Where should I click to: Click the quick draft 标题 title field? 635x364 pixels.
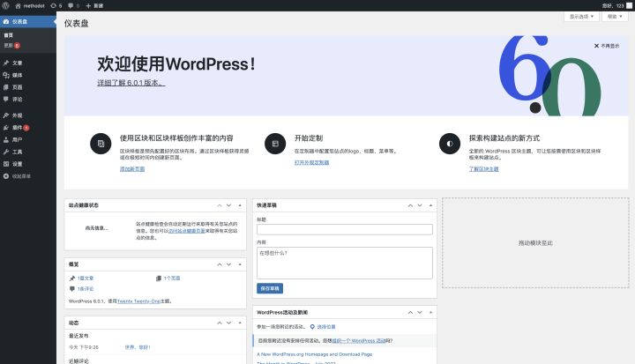[345, 229]
